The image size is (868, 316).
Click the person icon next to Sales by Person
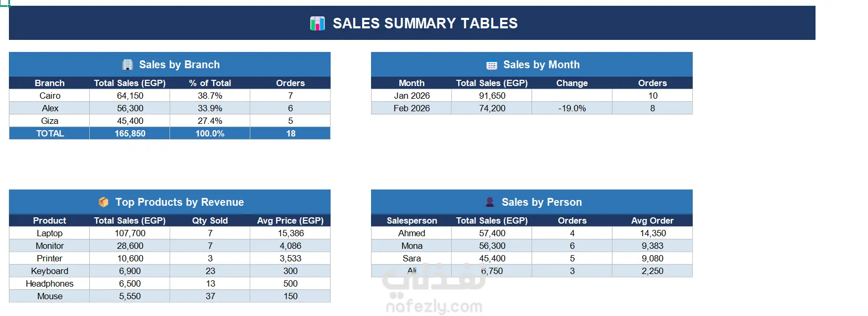point(490,202)
